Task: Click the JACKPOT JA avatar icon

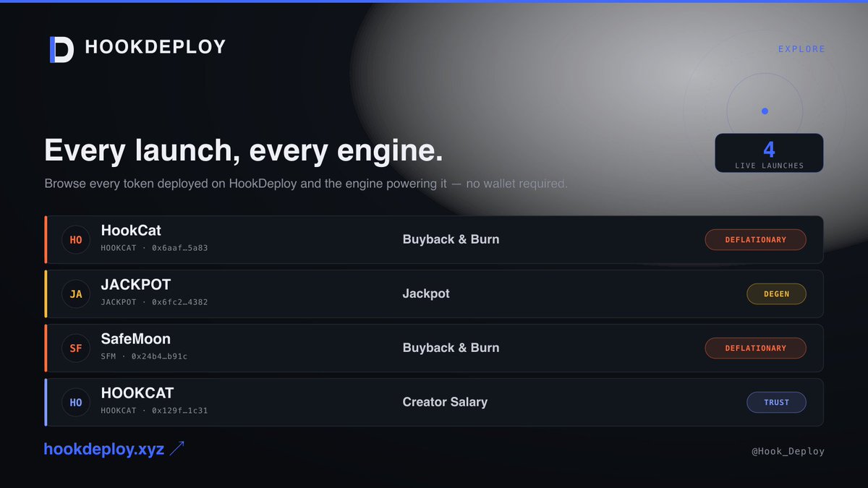Action: [76, 294]
